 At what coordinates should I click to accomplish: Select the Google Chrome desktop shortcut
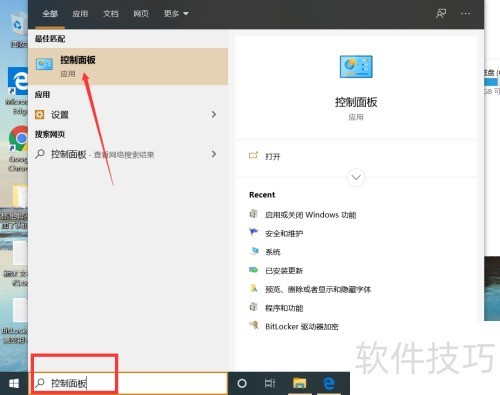point(18,149)
